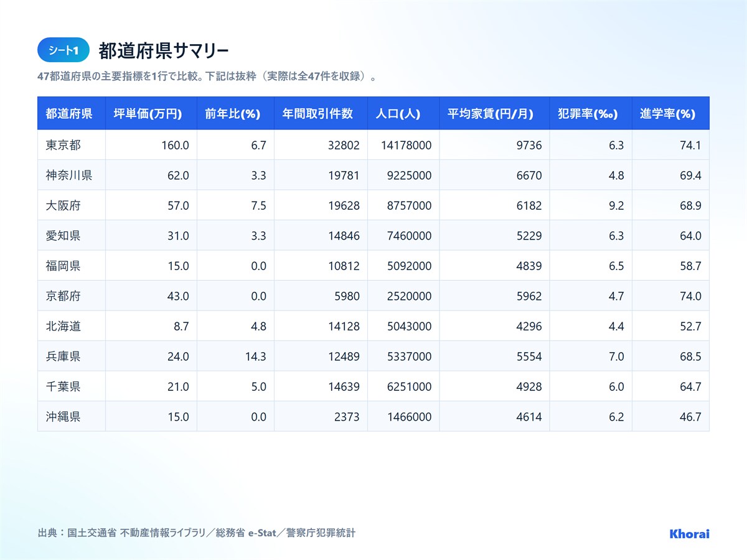Select Kanagawa's average rent 6670

pos(494,175)
